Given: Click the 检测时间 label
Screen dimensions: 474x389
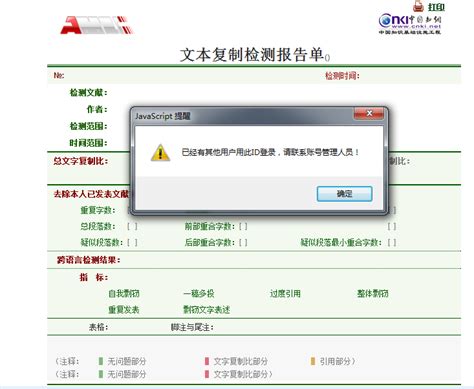Looking at the screenshot, I should (x=342, y=76).
